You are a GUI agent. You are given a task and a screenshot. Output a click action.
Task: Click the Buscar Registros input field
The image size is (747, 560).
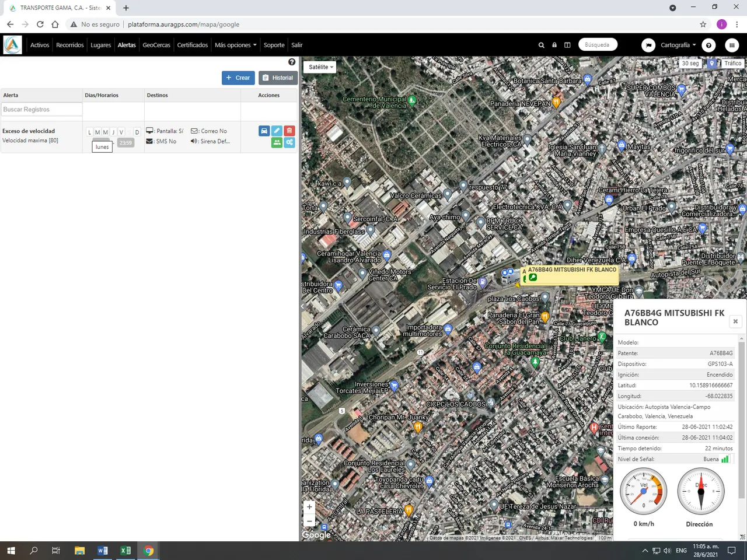click(x=41, y=109)
